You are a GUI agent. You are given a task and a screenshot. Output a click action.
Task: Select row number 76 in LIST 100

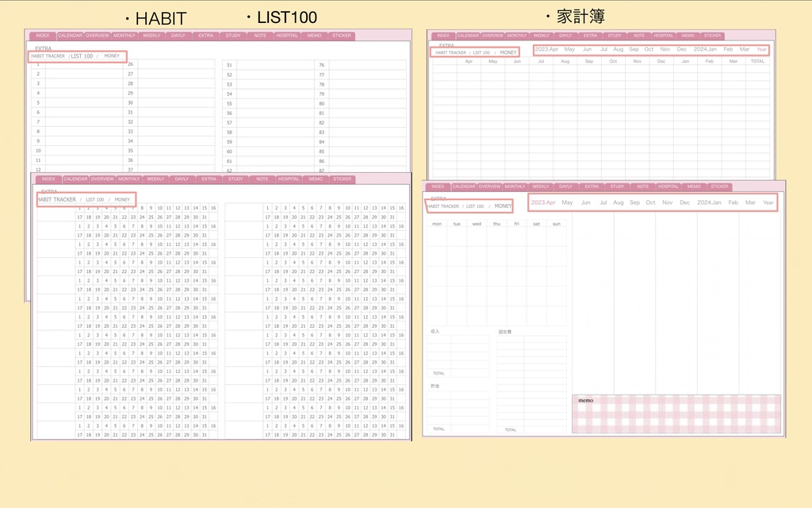click(x=322, y=65)
